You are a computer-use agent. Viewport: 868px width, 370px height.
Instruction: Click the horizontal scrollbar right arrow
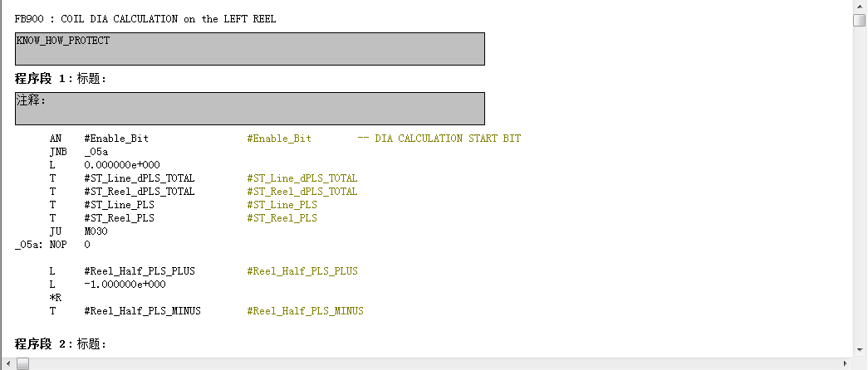(846, 363)
